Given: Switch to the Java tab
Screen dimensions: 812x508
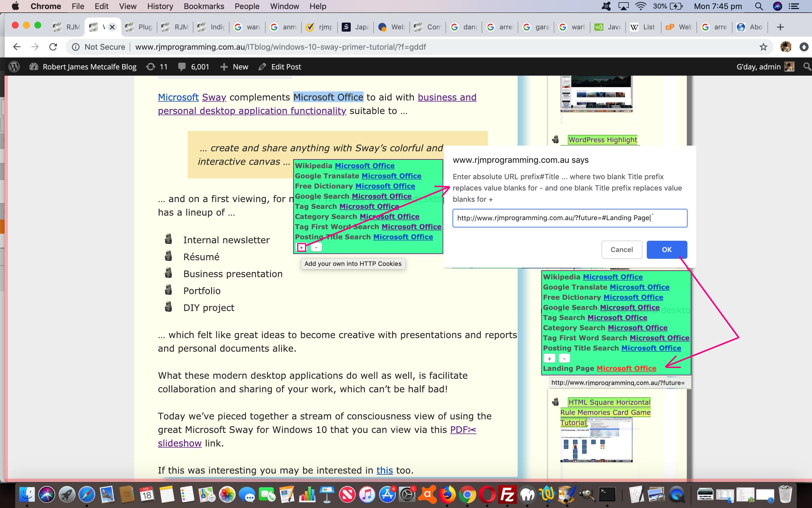Looking at the screenshot, I should tap(607, 27).
